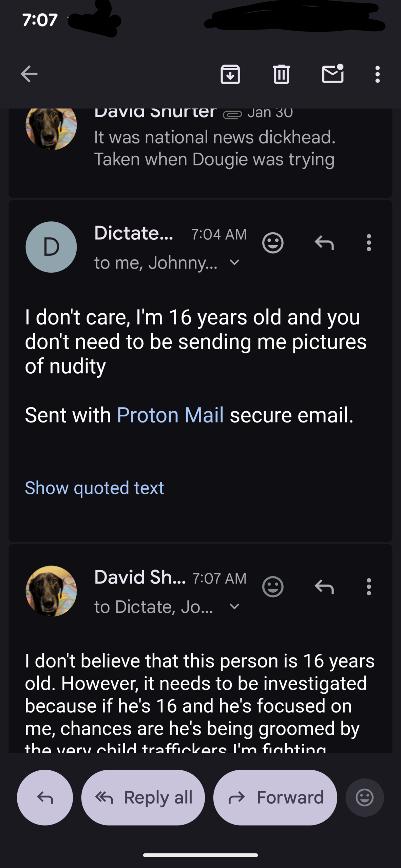Open more options for the 7:04 AM message

pos(369,243)
